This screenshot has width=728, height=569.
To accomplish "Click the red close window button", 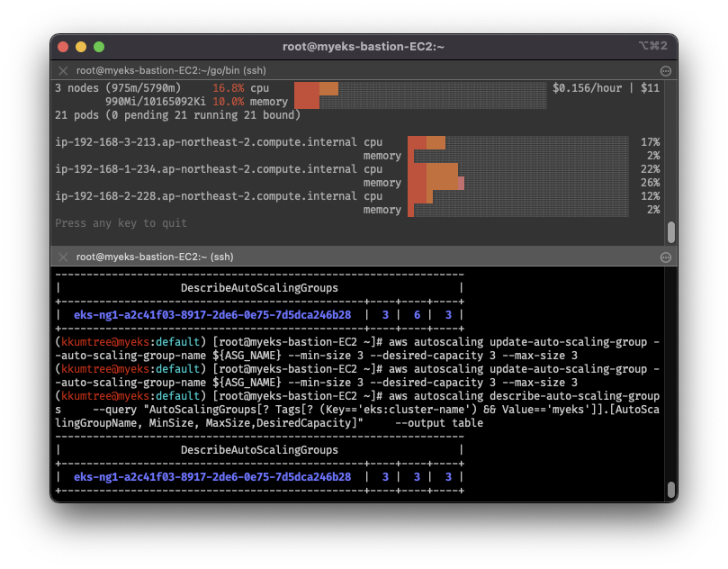I will [x=63, y=47].
